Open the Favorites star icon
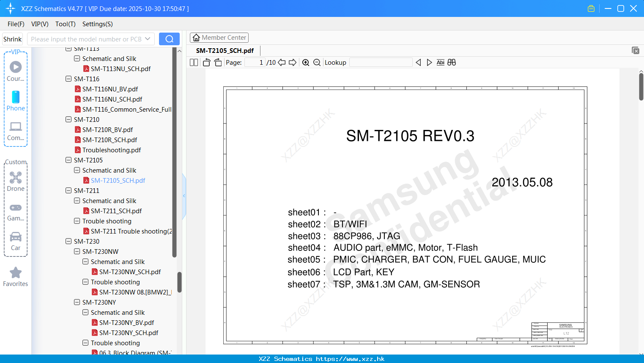 pos(16,277)
